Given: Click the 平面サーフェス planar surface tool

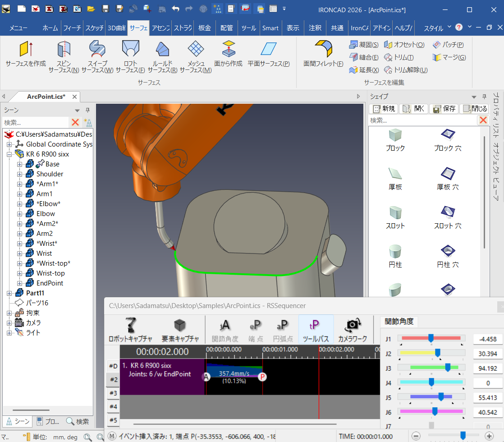Looking at the screenshot, I should [269, 54].
